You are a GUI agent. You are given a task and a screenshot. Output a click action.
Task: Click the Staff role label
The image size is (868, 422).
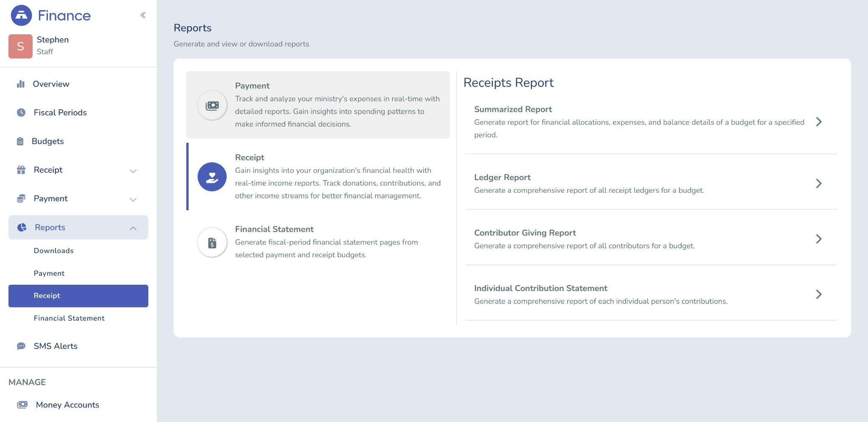tap(45, 52)
